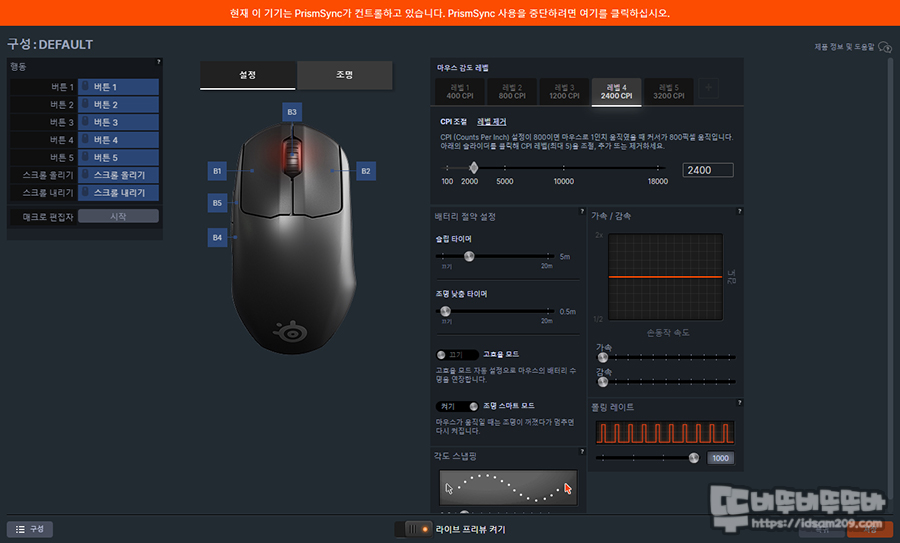Open help for 폴링 레이트 panel
This screenshot has height=543, width=900.
[x=739, y=402]
